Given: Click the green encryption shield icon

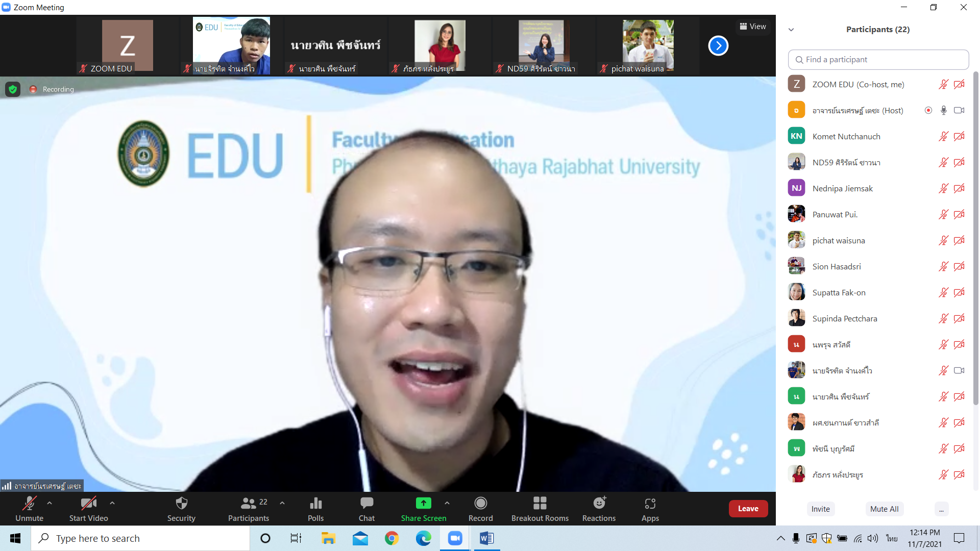Looking at the screenshot, I should coord(13,89).
